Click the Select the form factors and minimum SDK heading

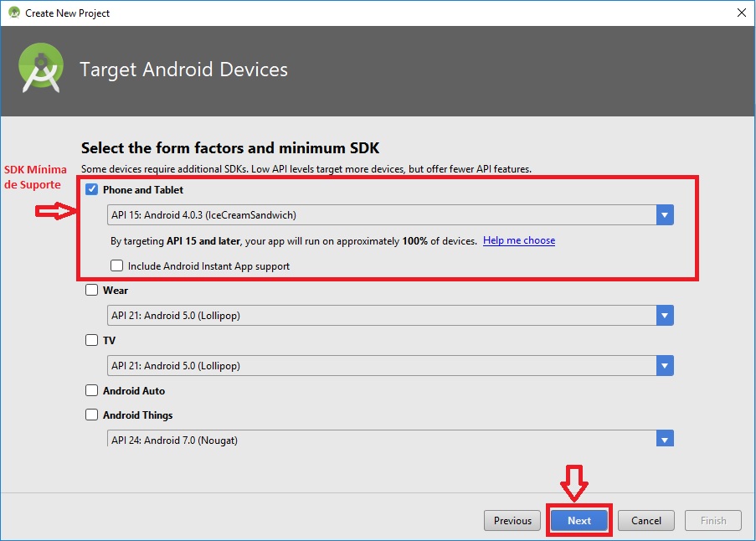(230, 147)
